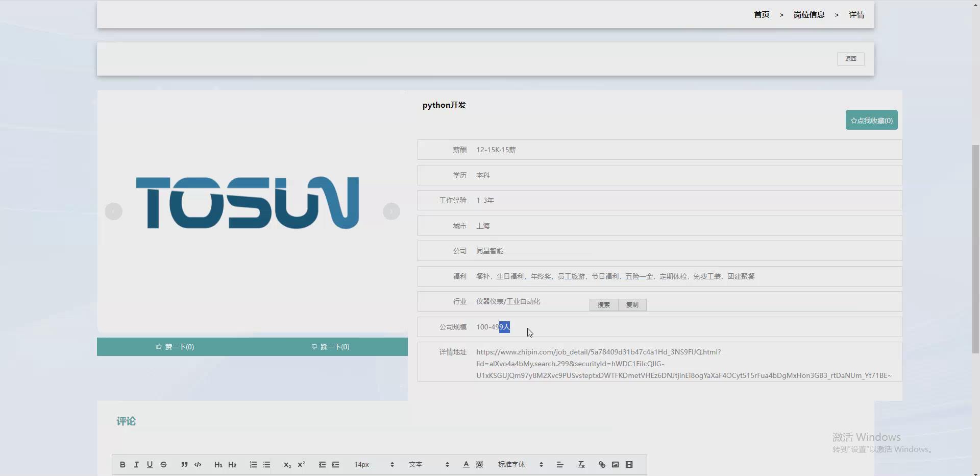Click the 详情地址 field label
This screenshot has height=476, width=980.
453,352
